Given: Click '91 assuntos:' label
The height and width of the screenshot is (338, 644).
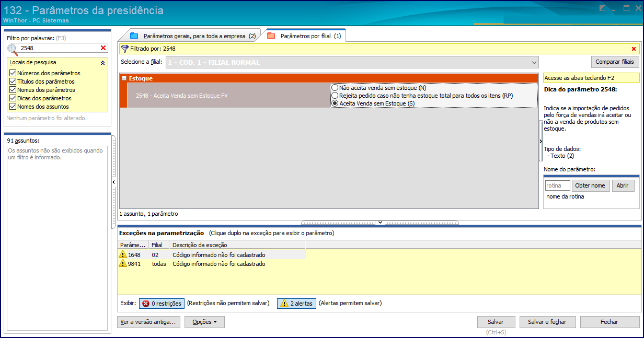Looking at the screenshot, I should [24, 141].
